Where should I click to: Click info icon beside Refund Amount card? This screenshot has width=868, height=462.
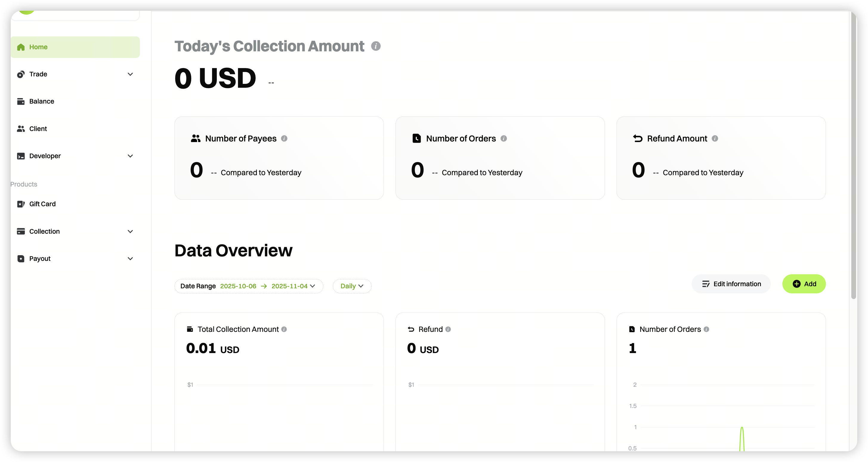point(715,138)
